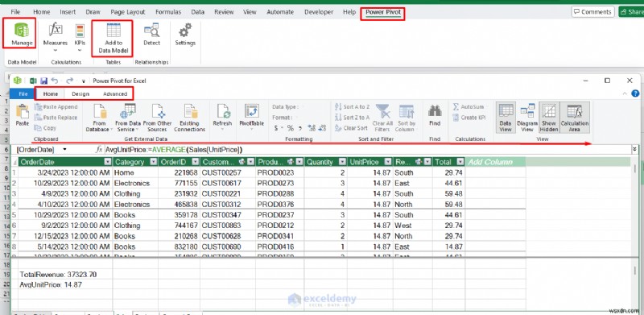Click Sort Z to A
Image resolution: width=644 pixels, height=315 pixels.
[353, 118]
